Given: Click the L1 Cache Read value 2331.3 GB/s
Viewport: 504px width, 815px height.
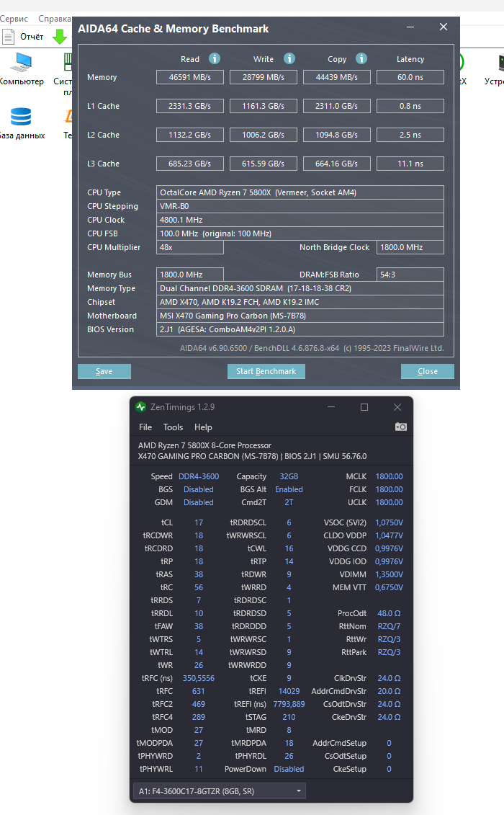Looking at the screenshot, I should click(190, 106).
